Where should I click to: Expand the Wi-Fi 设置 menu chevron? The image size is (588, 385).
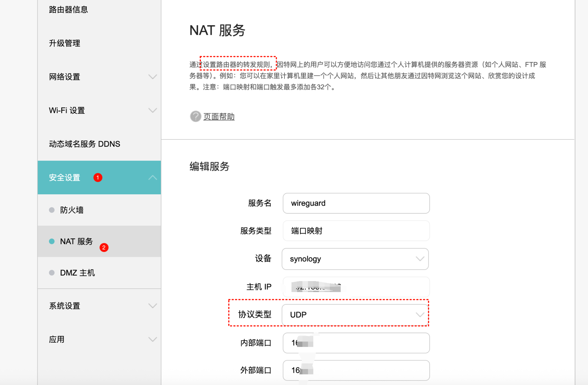(153, 110)
